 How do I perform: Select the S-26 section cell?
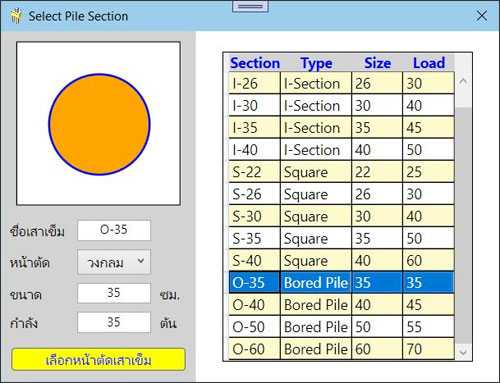255,194
